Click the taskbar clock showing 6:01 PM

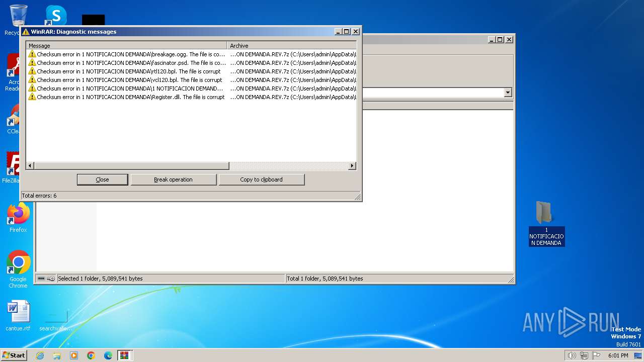(x=618, y=355)
